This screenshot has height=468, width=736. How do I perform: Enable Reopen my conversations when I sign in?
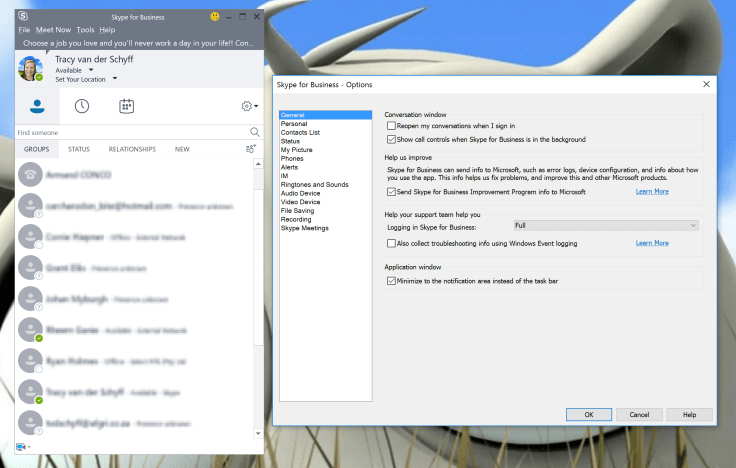coord(391,127)
